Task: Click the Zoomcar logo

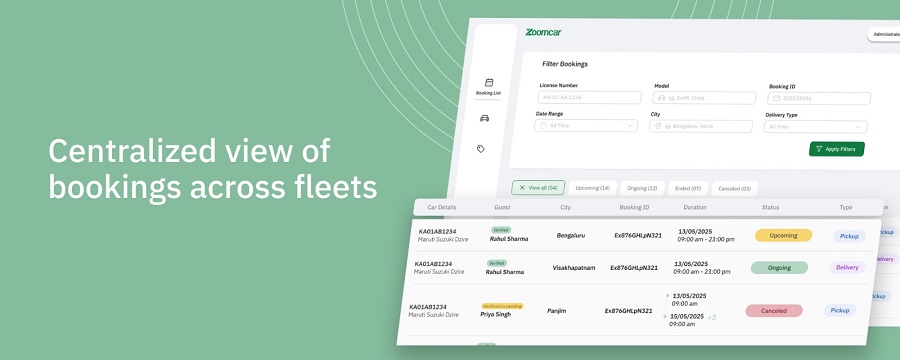Action: [x=543, y=32]
